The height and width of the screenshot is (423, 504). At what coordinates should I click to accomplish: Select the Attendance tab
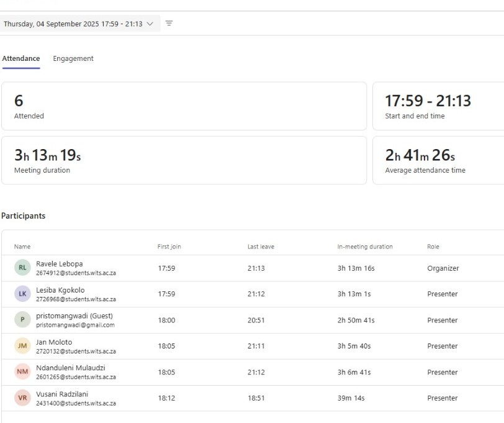click(x=20, y=58)
